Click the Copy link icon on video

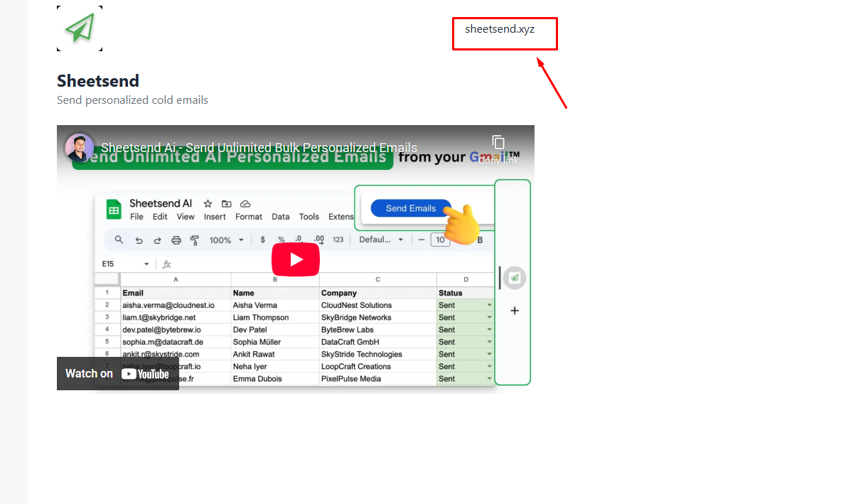tap(498, 149)
